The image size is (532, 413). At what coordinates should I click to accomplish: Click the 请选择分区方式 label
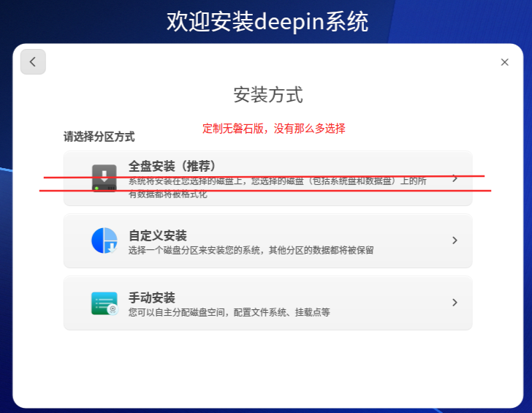pos(99,137)
